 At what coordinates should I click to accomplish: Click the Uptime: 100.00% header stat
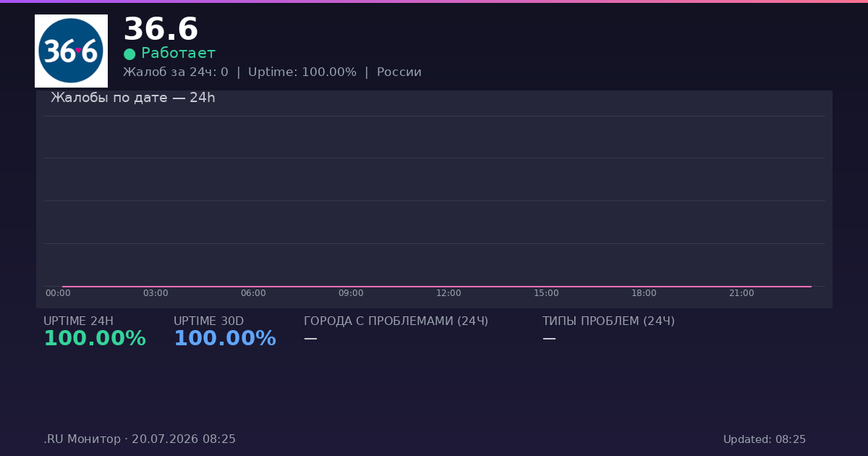tap(302, 72)
